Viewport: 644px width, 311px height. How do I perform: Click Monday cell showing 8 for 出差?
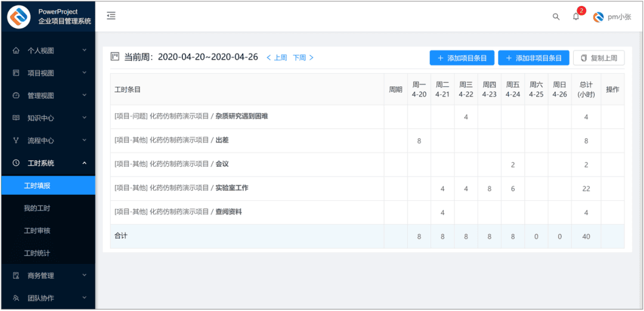[x=419, y=141]
